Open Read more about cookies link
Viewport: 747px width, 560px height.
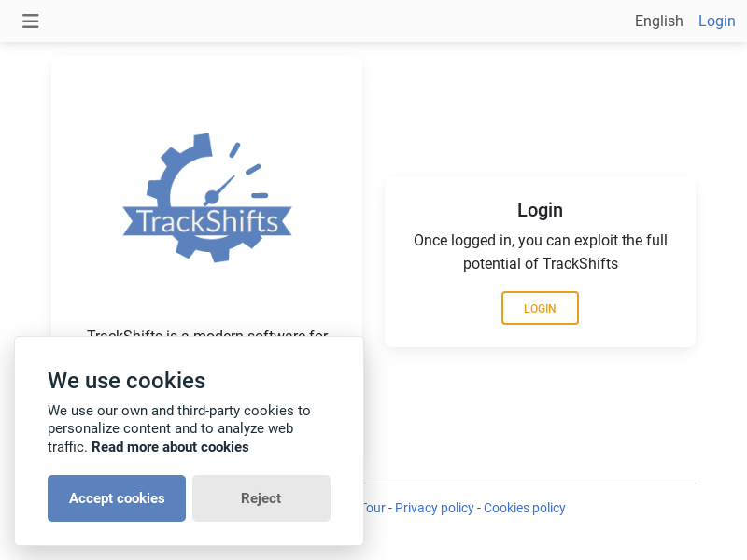click(170, 447)
